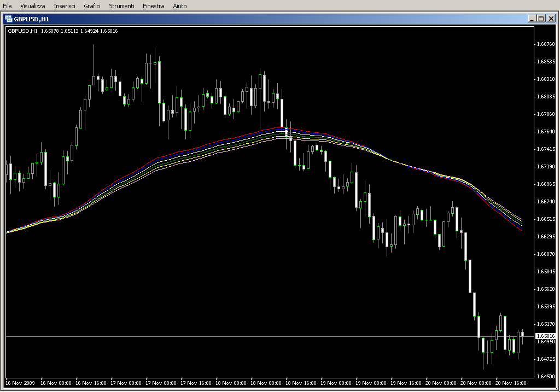This screenshot has width=560, height=392.
Task: Click the 1.66070 price scale label
Action: [546, 254]
